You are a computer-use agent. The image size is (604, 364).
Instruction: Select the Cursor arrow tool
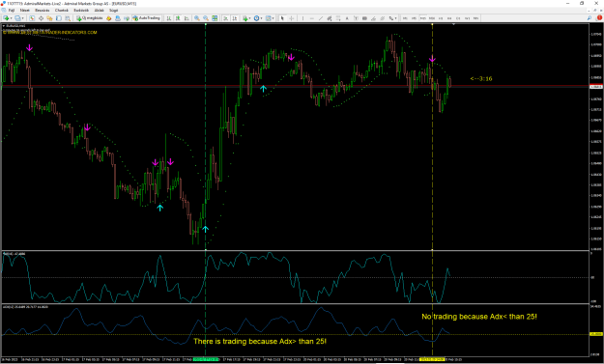point(282,18)
